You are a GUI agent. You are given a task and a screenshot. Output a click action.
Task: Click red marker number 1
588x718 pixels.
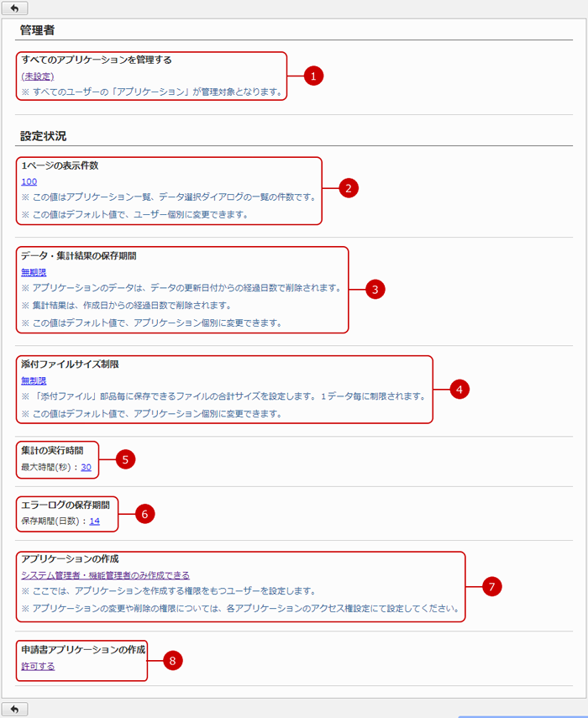pyautogui.click(x=312, y=76)
